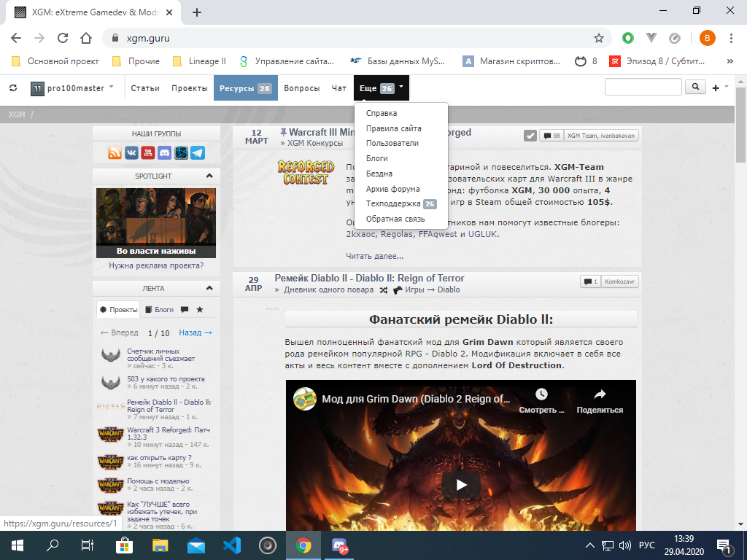Screen dimensions: 747x560
Task: Click the checkmark badge on the Warcraft III post
Action: click(x=530, y=136)
